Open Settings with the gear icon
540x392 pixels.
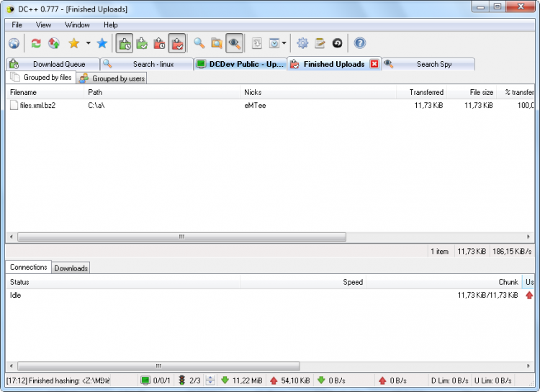302,43
